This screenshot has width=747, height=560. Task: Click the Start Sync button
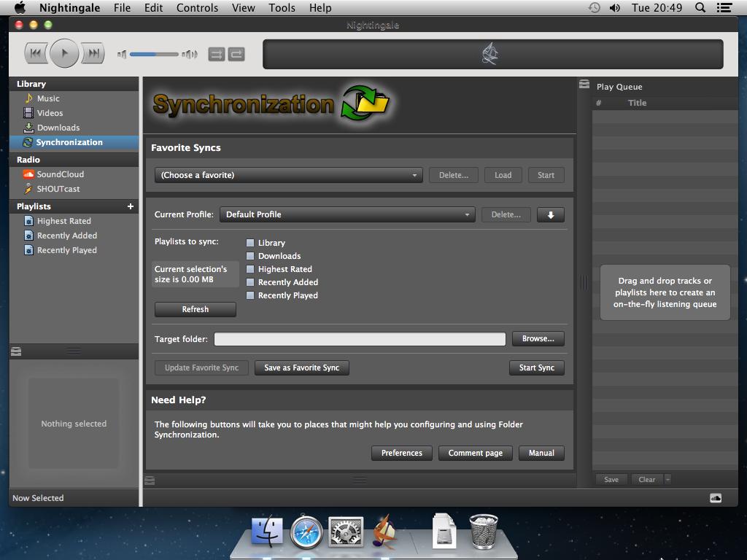coord(536,367)
